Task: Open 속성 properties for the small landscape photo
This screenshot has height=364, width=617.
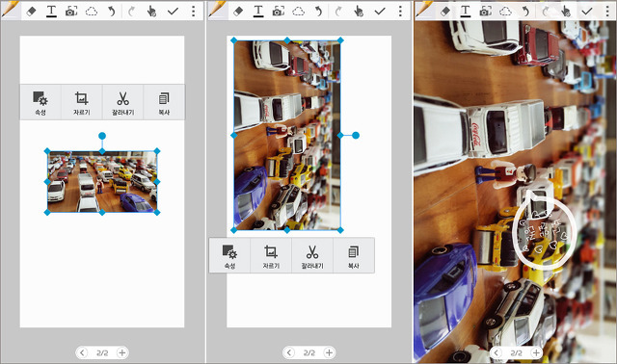Action: 40,102
